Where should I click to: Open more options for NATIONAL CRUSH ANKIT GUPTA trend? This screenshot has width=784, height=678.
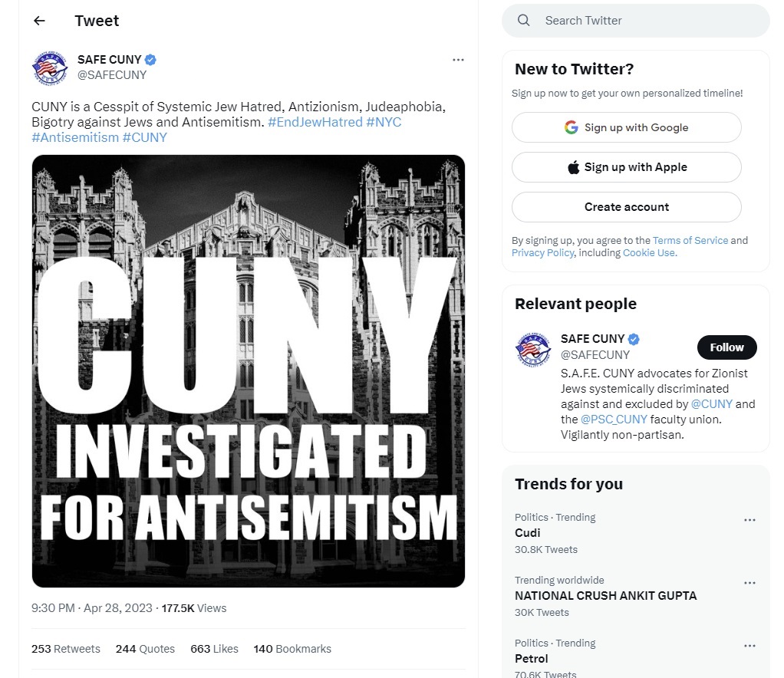pos(749,583)
